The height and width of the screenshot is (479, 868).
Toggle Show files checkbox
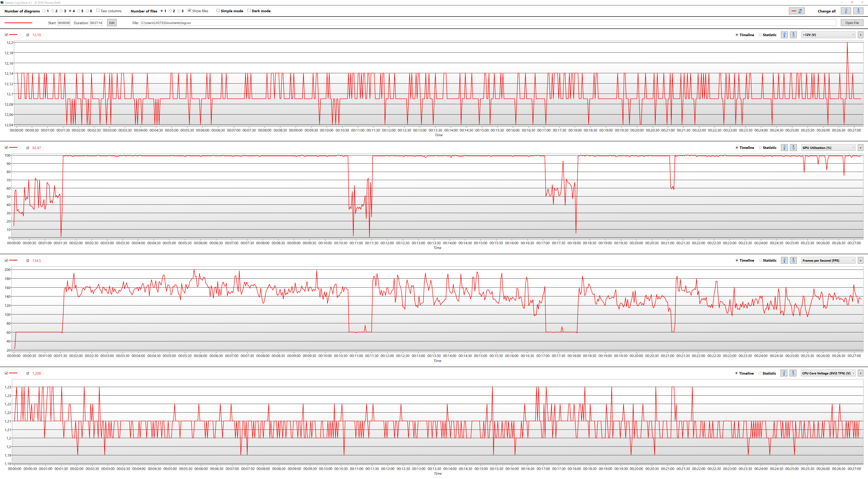[x=189, y=11]
